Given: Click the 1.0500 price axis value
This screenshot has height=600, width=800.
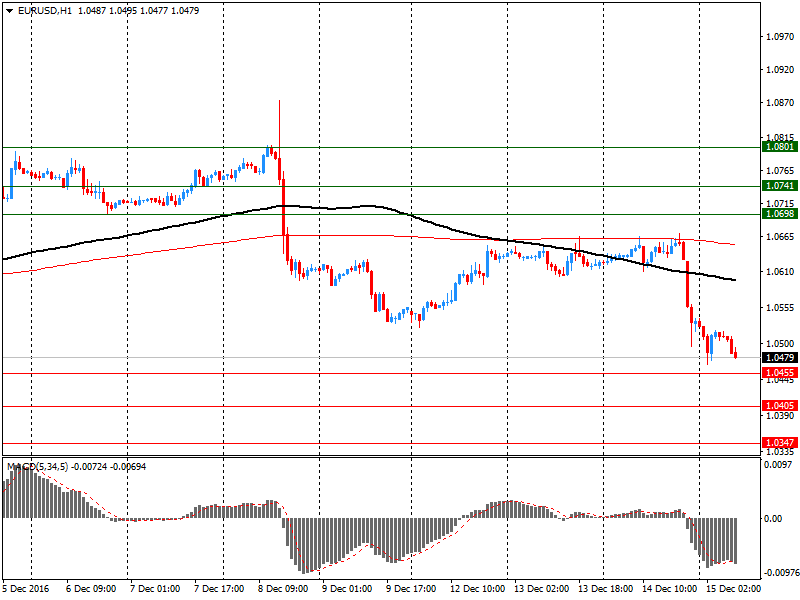Looking at the screenshot, I should [780, 344].
